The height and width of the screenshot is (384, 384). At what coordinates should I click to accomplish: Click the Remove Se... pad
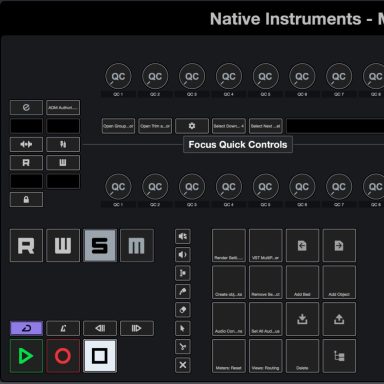point(266,282)
